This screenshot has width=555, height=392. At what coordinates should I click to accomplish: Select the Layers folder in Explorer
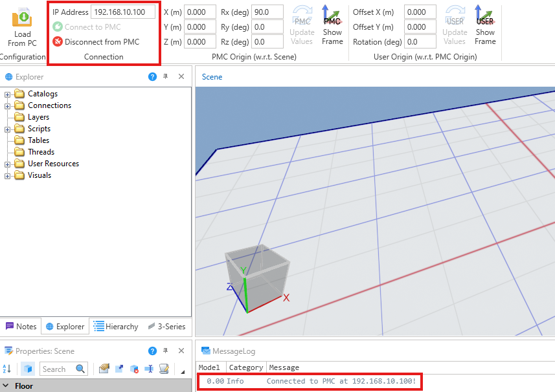click(x=38, y=117)
